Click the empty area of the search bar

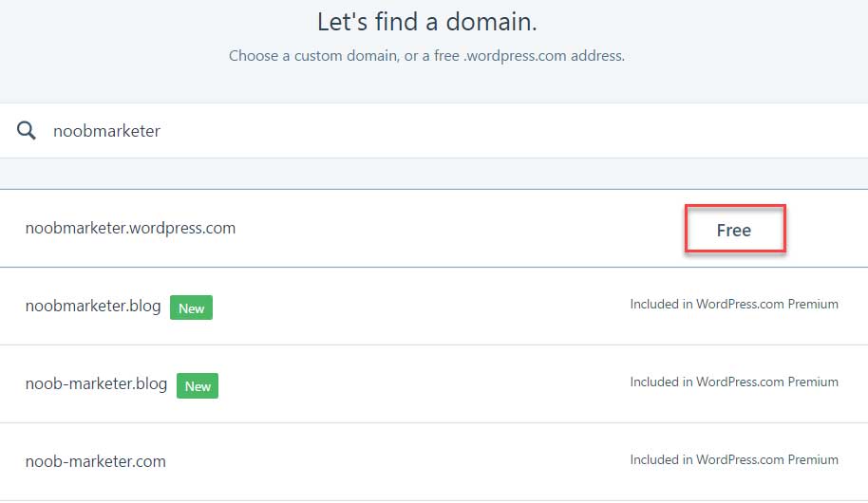click(x=499, y=131)
